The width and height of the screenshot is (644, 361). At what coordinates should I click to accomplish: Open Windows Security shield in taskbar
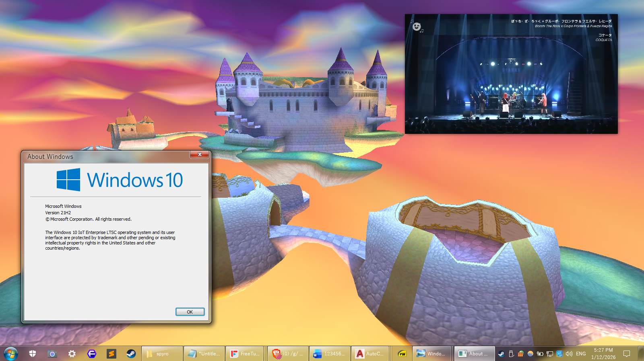[x=33, y=354]
